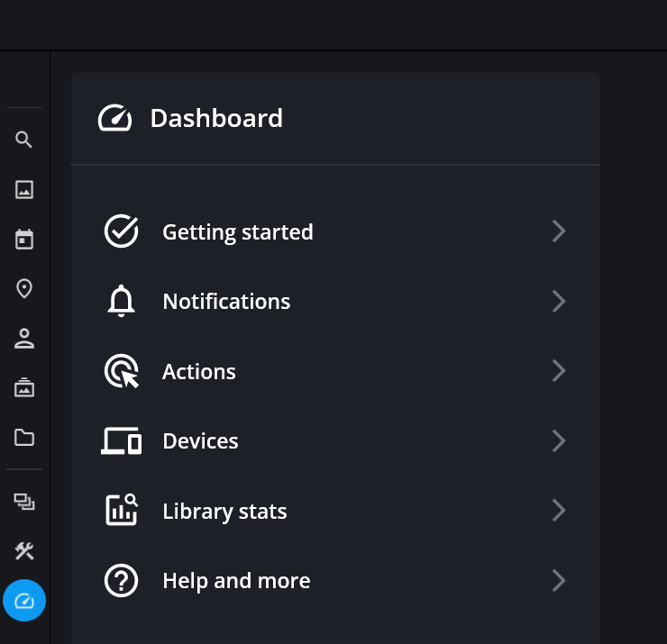Select the highlighted Dashboard sidebar icon
Image resolution: width=667 pixels, height=644 pixels.
coord(24,601)
